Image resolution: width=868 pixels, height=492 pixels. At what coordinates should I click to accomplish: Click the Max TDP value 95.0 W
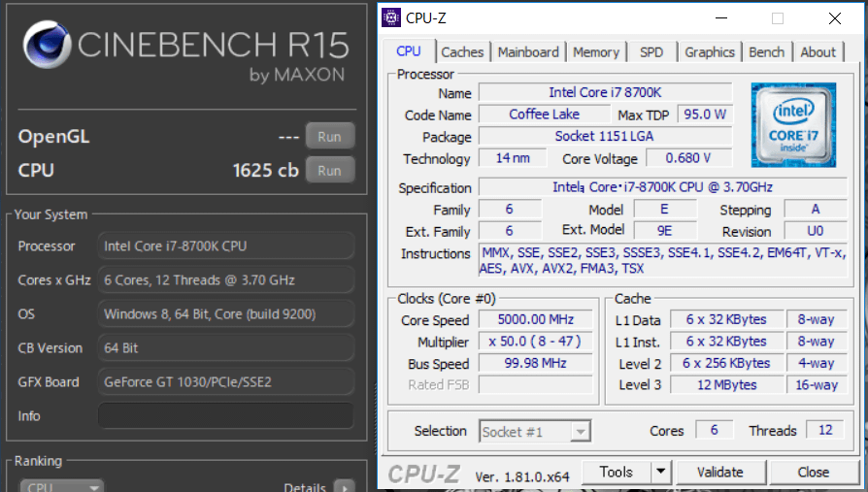(705, 114)
